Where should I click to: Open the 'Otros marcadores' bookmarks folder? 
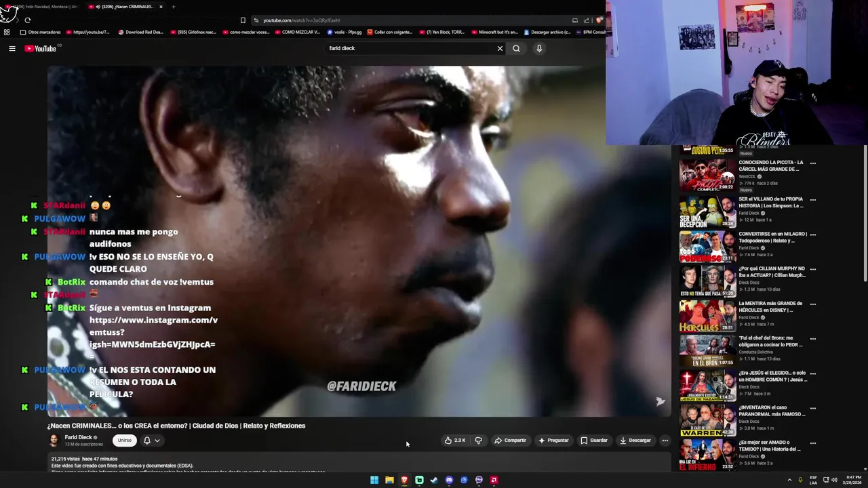click(x=40, y=32)
